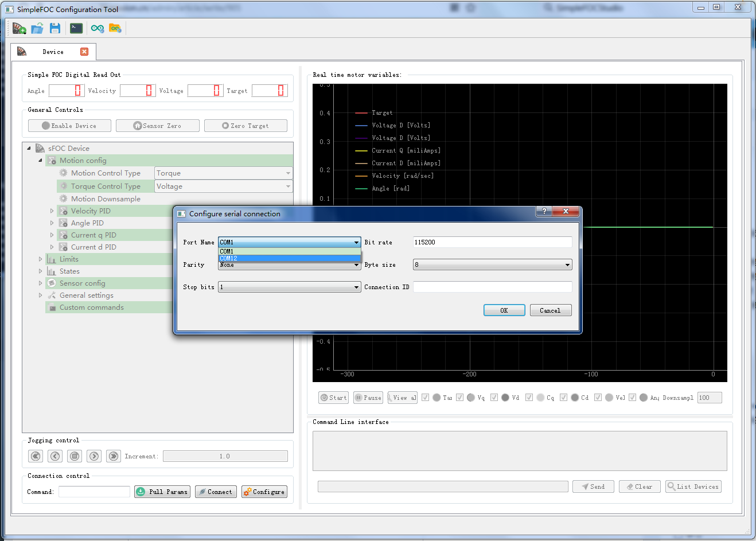Open the Stop bits dropdown
The width and height of the screenshot is (756, 541).
click(x=290, y=287)
